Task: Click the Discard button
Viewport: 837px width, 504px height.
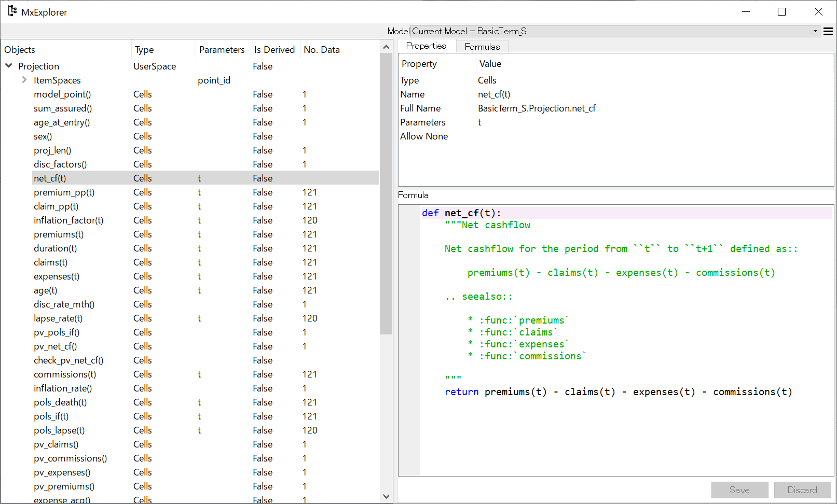Action: (x=802, y=490)
